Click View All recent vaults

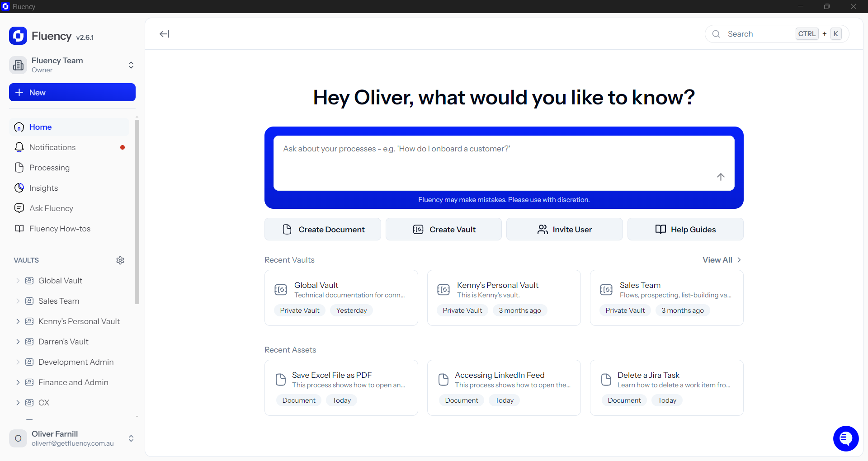722,260
